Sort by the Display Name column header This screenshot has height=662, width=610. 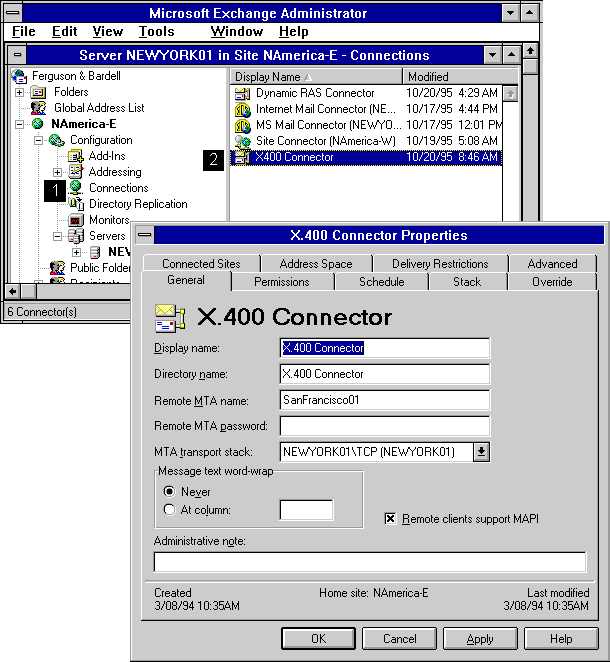coord(316,77)
